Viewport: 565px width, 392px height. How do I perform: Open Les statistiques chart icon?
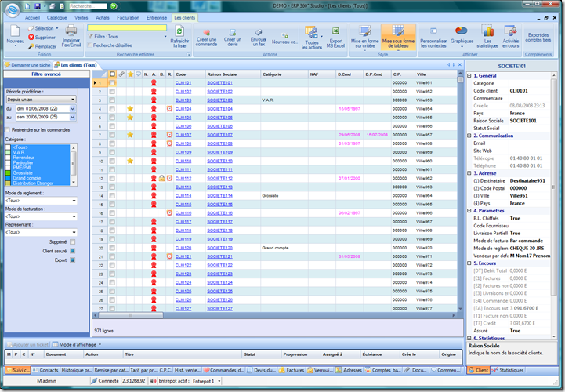[x=488, y=31]
